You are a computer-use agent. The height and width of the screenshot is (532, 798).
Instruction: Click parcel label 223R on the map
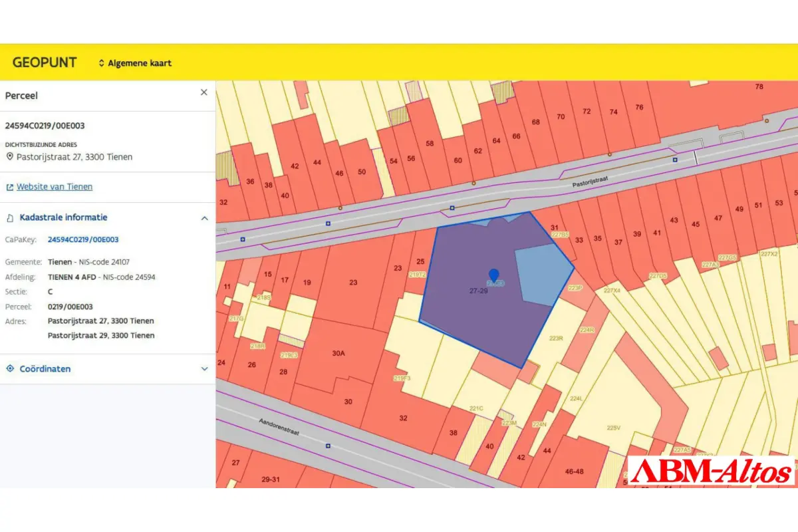pyautogui.click(x=556, y=338)
